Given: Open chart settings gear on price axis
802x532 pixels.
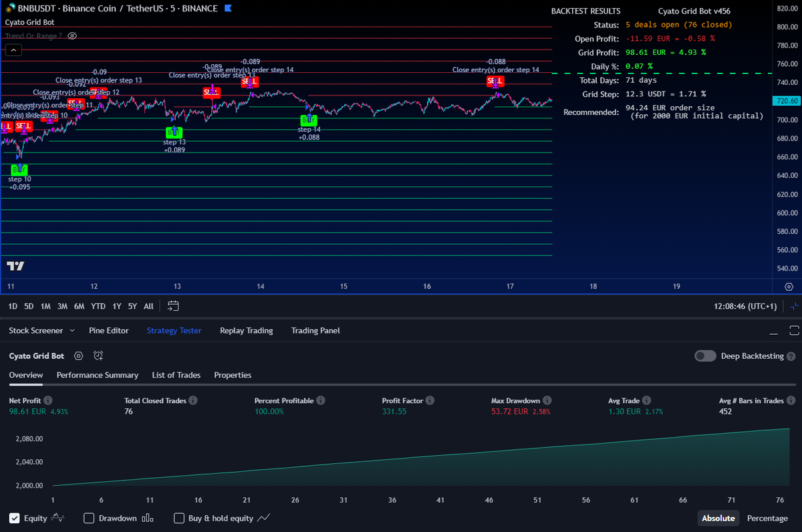Looking at the screenshot, I should [789, 287].
